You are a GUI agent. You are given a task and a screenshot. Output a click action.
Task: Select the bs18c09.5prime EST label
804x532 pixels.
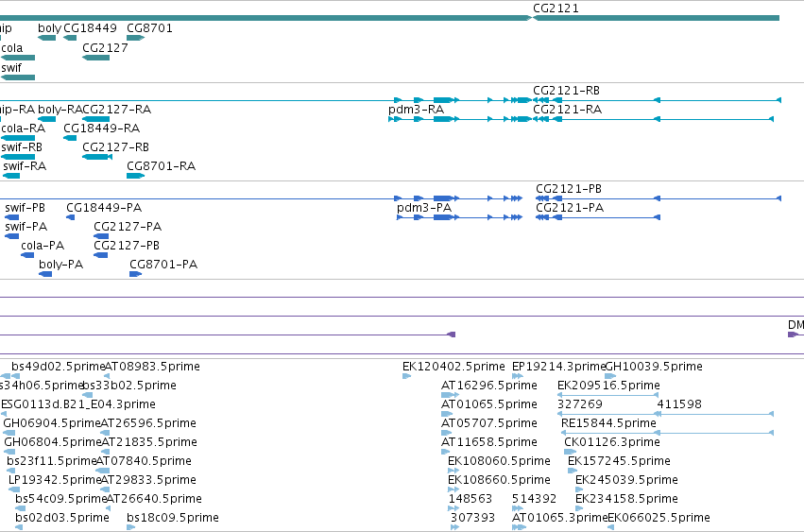coord(173,518)
